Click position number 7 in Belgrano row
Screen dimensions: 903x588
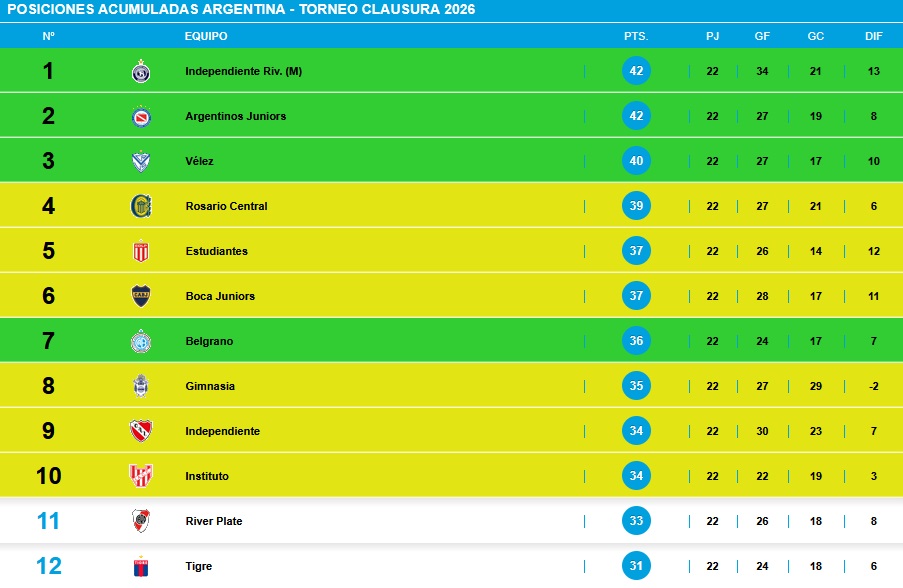click(x=48, y=341)
